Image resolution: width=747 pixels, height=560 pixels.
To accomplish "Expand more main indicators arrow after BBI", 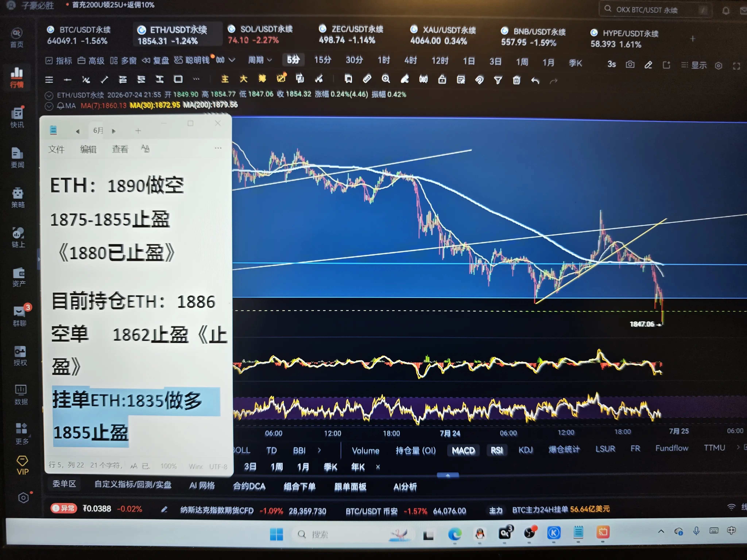I will 319,450.
